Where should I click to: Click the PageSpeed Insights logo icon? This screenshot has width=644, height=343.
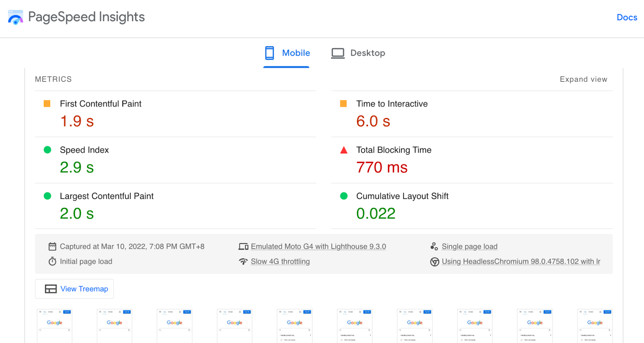pos(16,17)
